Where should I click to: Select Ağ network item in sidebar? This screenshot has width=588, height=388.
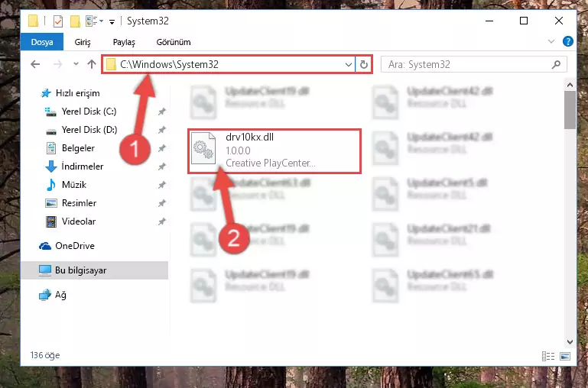(60, 295)
